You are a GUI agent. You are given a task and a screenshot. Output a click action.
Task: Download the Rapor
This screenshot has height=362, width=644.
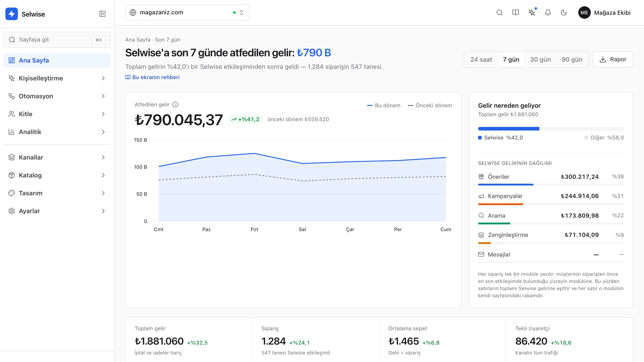pyautogui.click(x=613, y=60)
